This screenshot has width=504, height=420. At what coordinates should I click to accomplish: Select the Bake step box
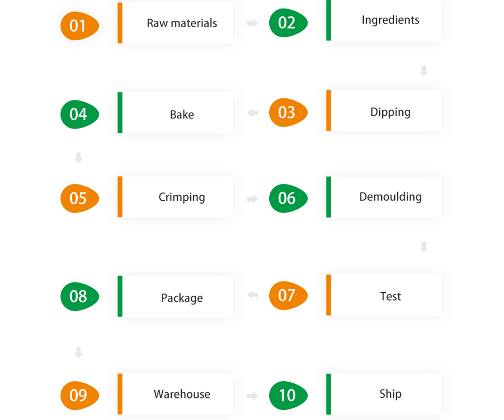[x=175, y=113]
